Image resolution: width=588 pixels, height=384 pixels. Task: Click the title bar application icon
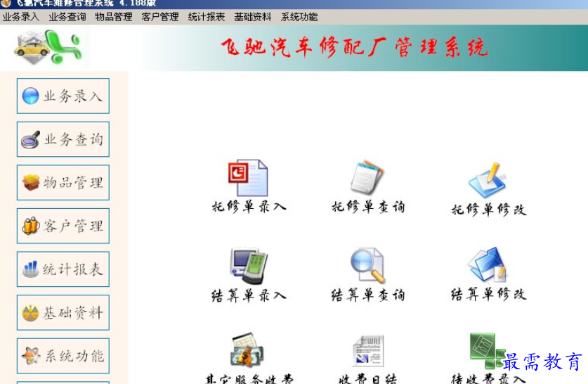click(6, 4)
